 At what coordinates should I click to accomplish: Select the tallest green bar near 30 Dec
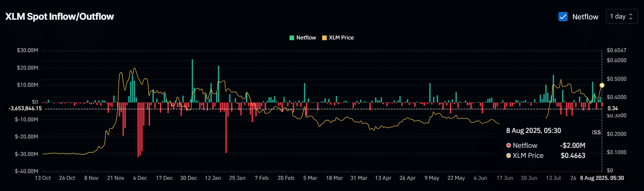pyautogui.click(x=192, y=80)
